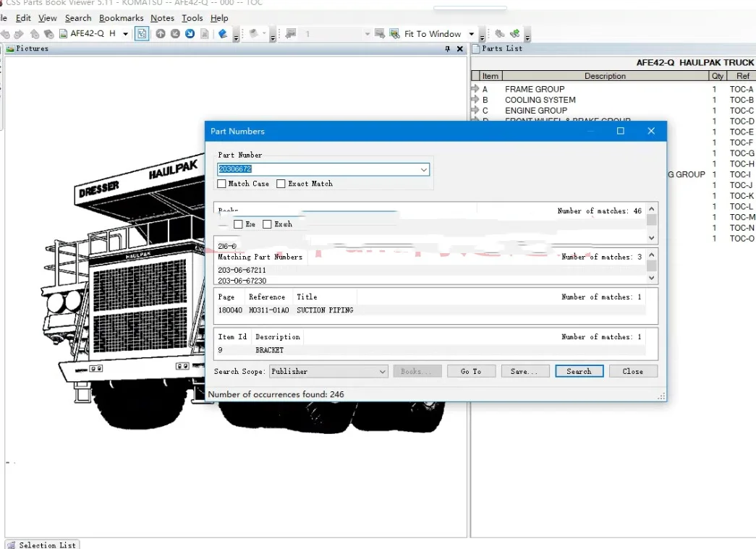Screen dimensions: 756x549
Task: Open the Tools menu
Action: click(192, 18)
